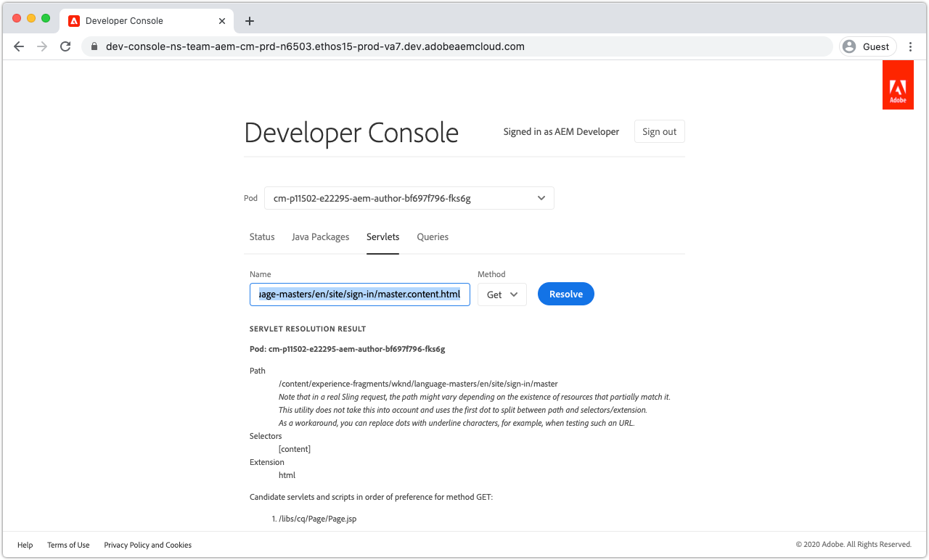Screen dimensions: 929x560
Task: Click the 'Path' label in results
Action: point(258,371)
